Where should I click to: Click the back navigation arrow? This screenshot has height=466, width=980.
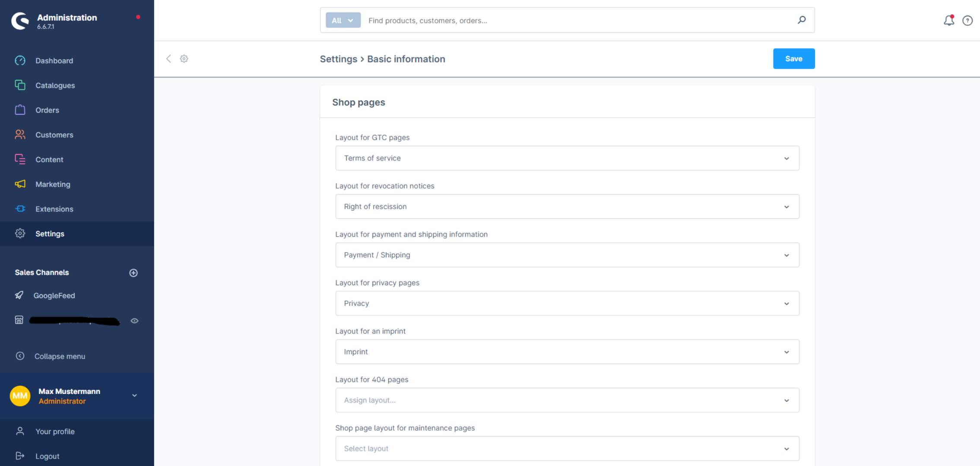click(169, 59)
